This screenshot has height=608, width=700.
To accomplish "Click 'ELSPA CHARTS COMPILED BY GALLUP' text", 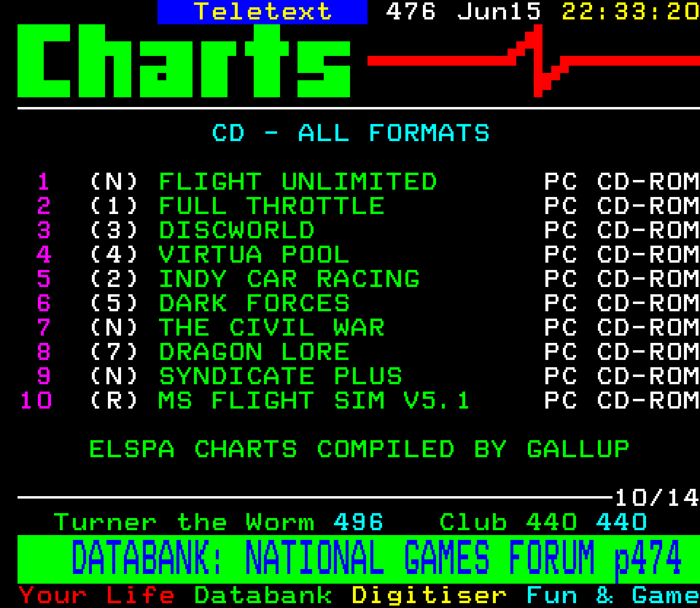I will click(x=359, y=449).
